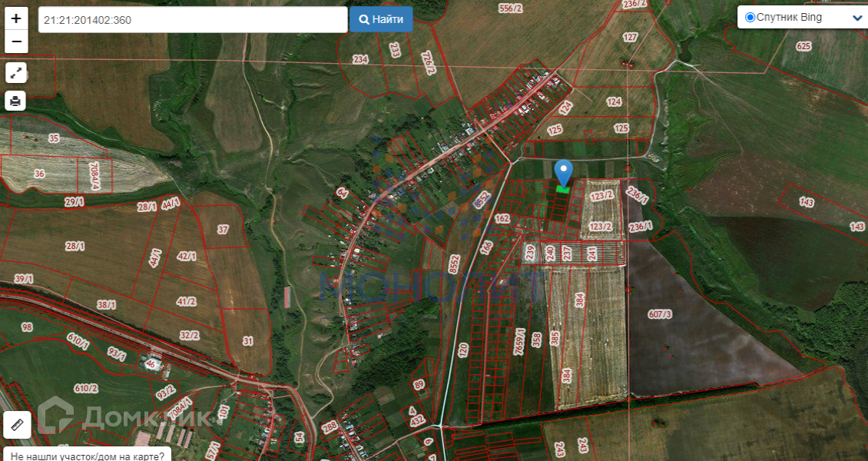Click parcel label 64

[342, 193]
